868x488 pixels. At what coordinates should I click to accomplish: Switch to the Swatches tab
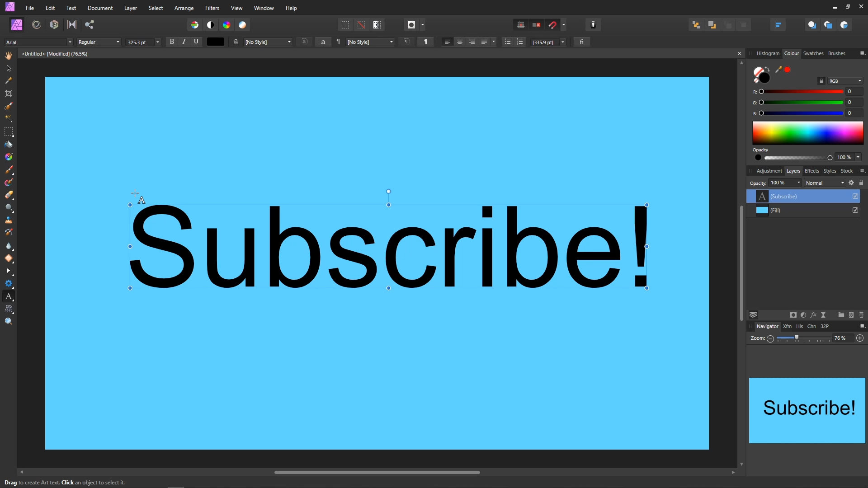813,53
